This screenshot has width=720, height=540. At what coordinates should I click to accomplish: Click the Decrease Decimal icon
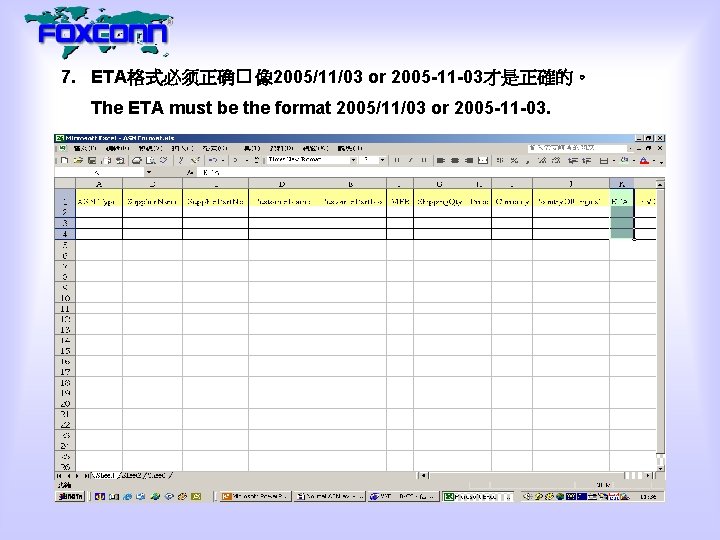tap(556, 160)
